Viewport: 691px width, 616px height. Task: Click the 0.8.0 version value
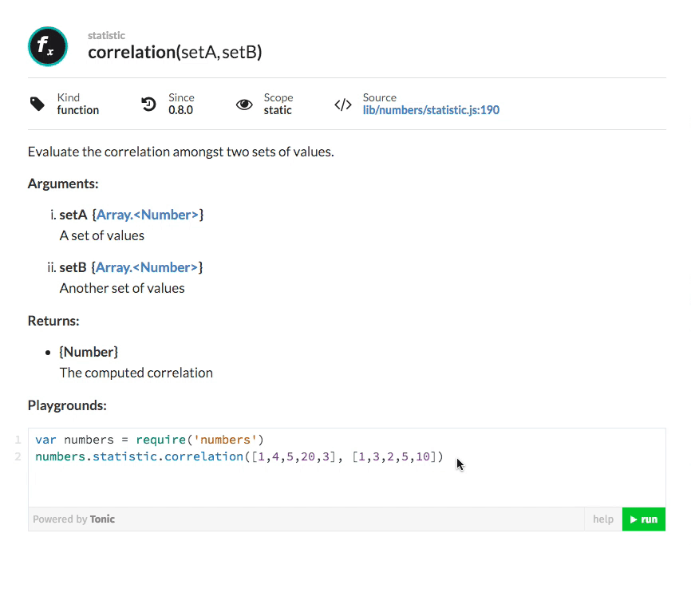(x=180, y=110)
